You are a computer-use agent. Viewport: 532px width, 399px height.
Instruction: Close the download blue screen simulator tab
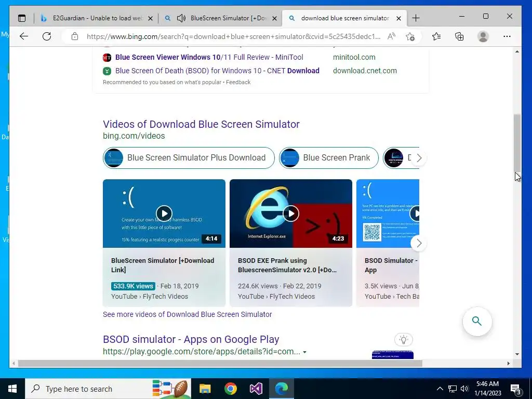(399, 18)
